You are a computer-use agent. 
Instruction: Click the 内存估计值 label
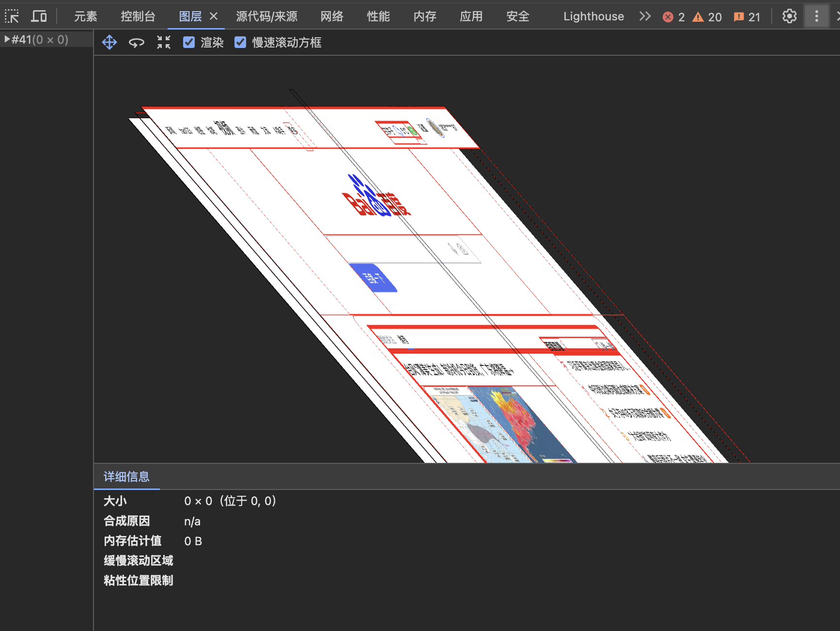(133, 540)
